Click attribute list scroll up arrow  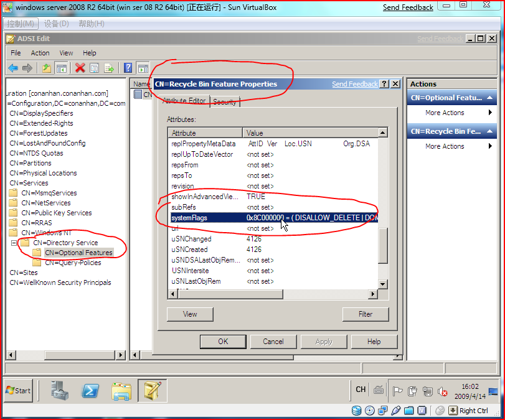click(x=382, y=133)
